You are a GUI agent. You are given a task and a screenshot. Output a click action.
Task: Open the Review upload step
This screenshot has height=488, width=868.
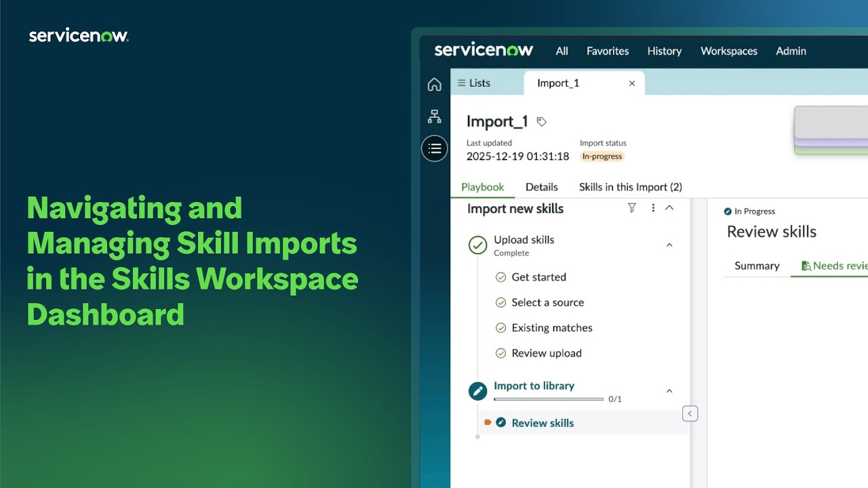(x=547, y=353)
